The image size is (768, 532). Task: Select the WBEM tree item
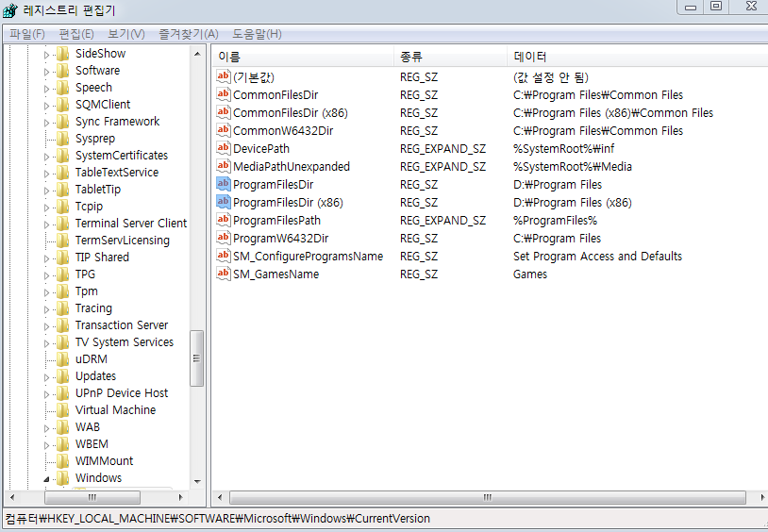[92, 444]
